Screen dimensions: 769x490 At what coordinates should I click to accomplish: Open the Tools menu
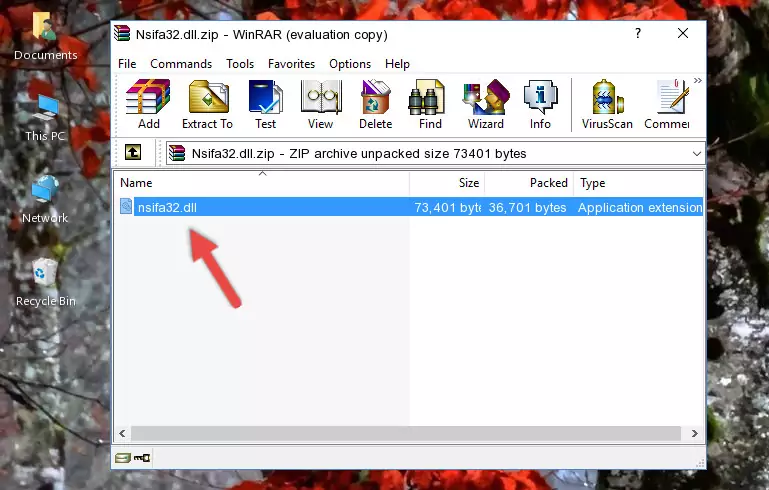coord(240,64)
